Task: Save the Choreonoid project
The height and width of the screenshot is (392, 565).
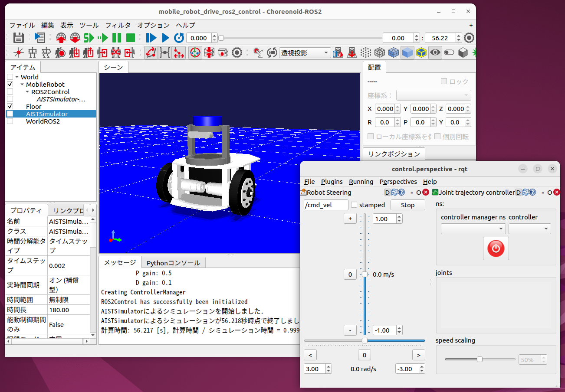Action: [x=18, y=38]
